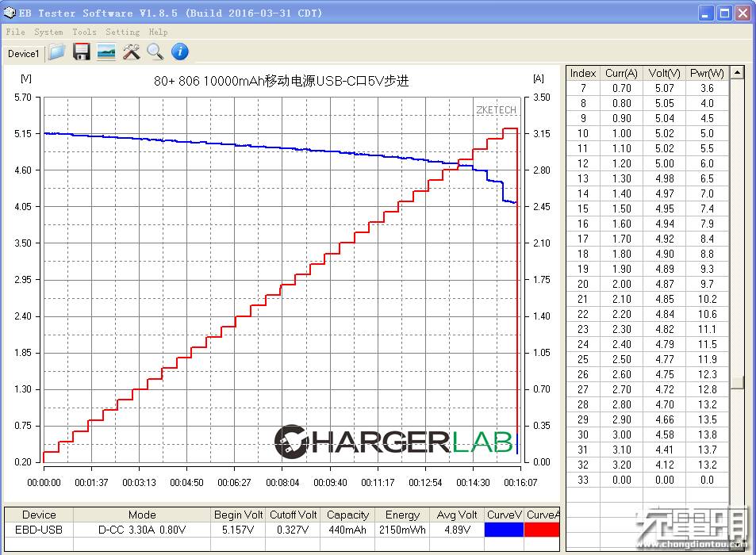Click the 13.8 power value cell
This screenshot has width=756, height=555.
(707, 434)
